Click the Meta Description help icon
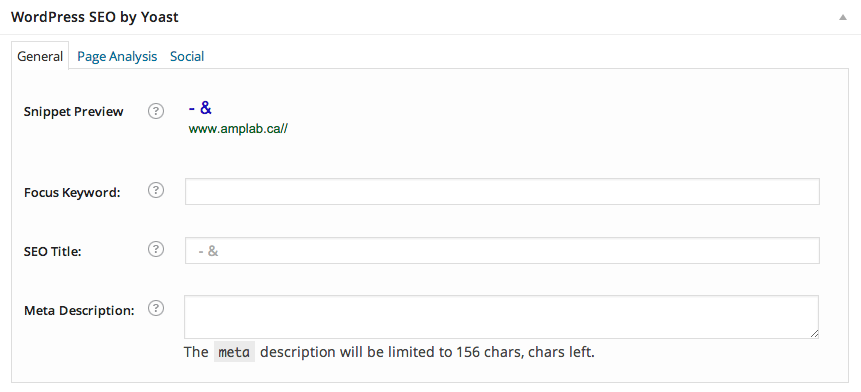 (156, 309)
